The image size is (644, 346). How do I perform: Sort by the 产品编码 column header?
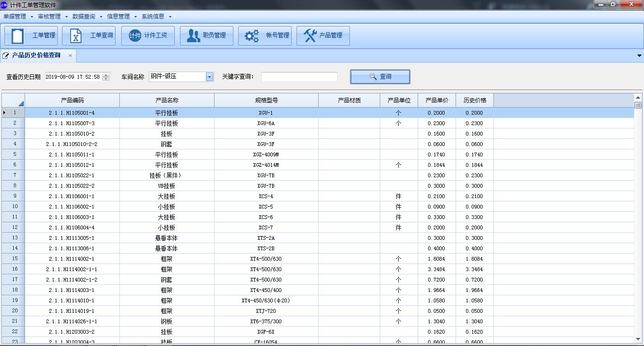click(x=72, y=100)
